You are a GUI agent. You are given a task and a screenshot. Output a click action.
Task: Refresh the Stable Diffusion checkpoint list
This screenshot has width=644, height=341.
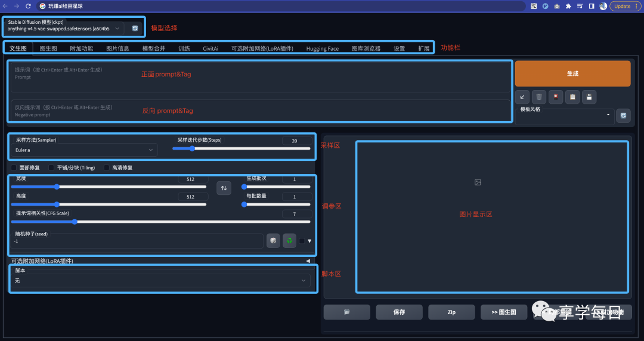tap(135, 29)
